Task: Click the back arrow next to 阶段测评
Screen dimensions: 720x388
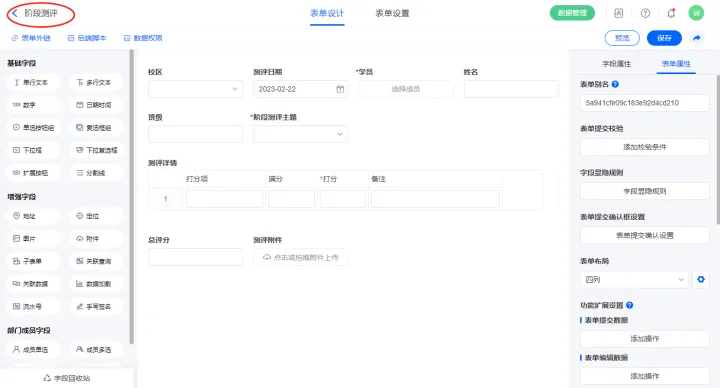Action: point(15,13)
